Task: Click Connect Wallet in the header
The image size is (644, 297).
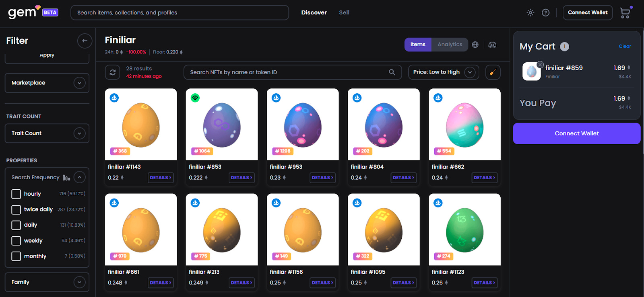Action: pos(588,12)
